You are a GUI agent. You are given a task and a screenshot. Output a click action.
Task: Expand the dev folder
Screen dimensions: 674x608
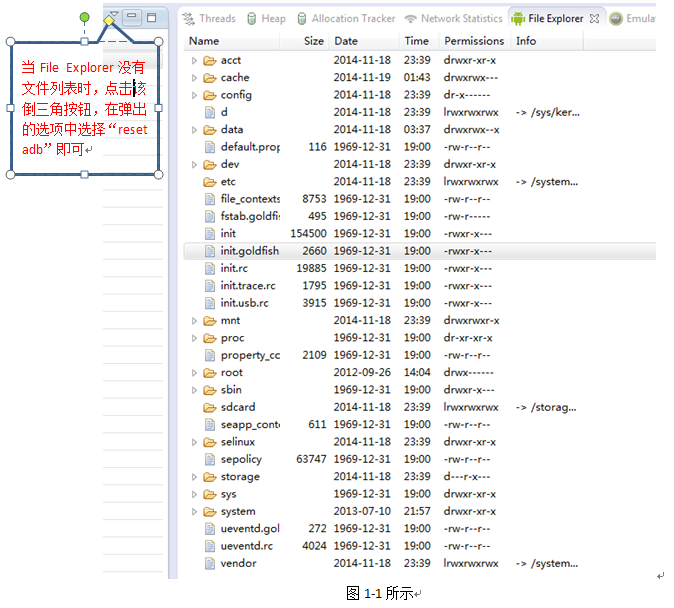(x=194, y=165)
